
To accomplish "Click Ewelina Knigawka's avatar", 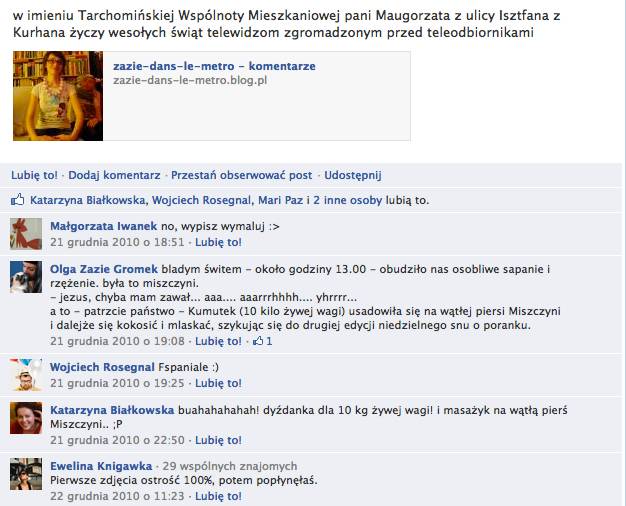I will (26, 474).
